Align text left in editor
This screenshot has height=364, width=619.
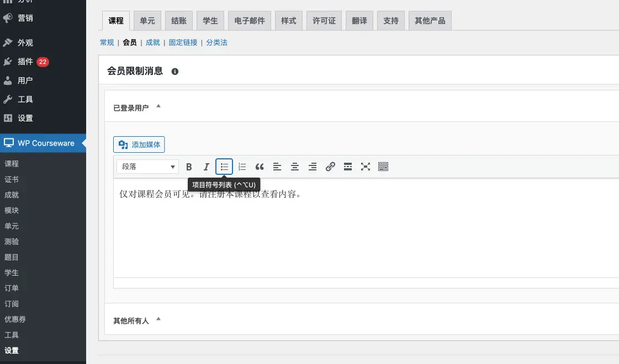(x=277, y=167)
